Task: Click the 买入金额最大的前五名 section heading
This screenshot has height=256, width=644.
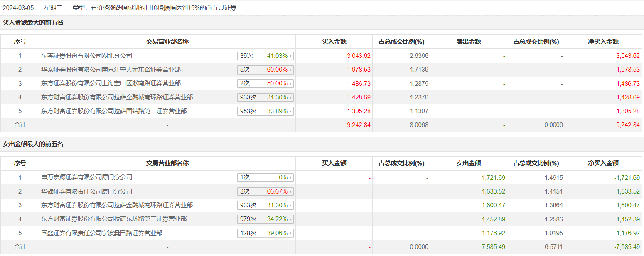Action: point(33,22)
